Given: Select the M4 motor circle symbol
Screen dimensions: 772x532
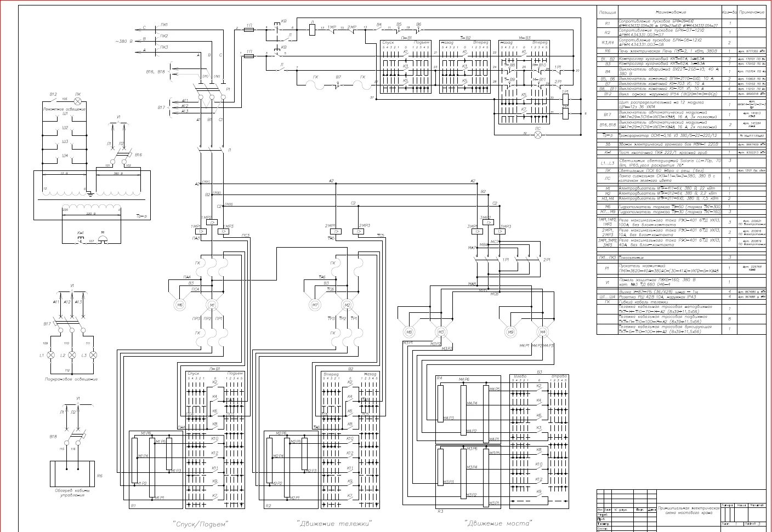Looking at the screenshot, I should (x=542, y=332).
